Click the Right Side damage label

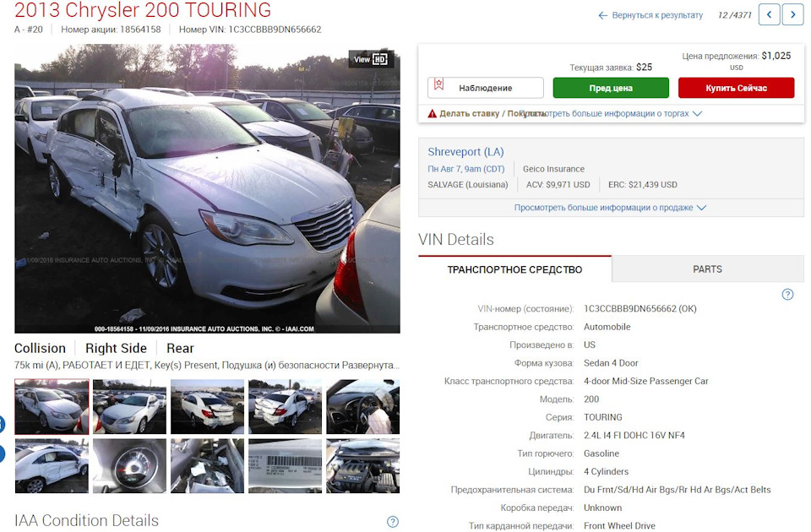point(116,349)
